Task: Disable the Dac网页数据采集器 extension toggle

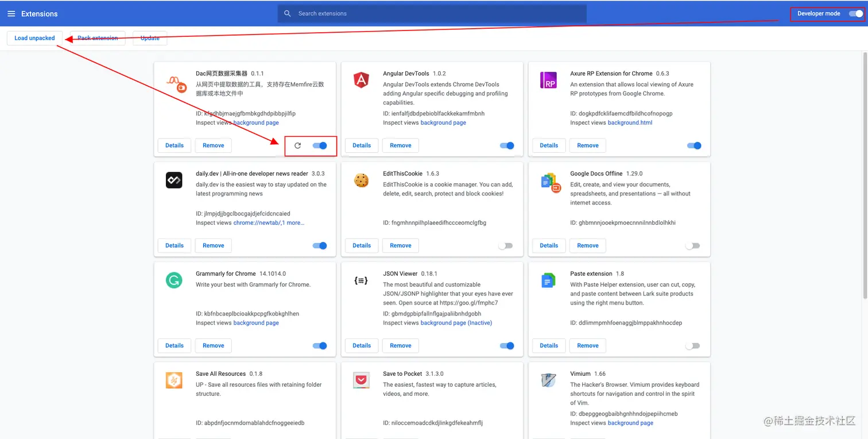Action: (x=320, y=145)
